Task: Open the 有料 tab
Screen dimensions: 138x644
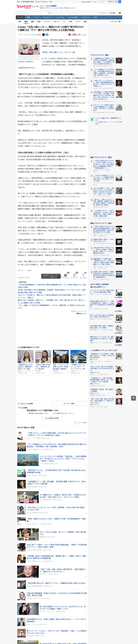Action: tap(95, 17)
